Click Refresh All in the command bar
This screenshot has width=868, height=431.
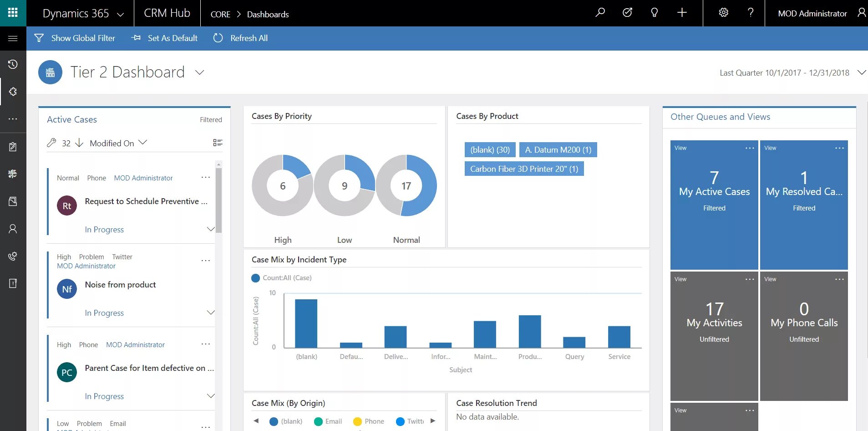[240, 38]
